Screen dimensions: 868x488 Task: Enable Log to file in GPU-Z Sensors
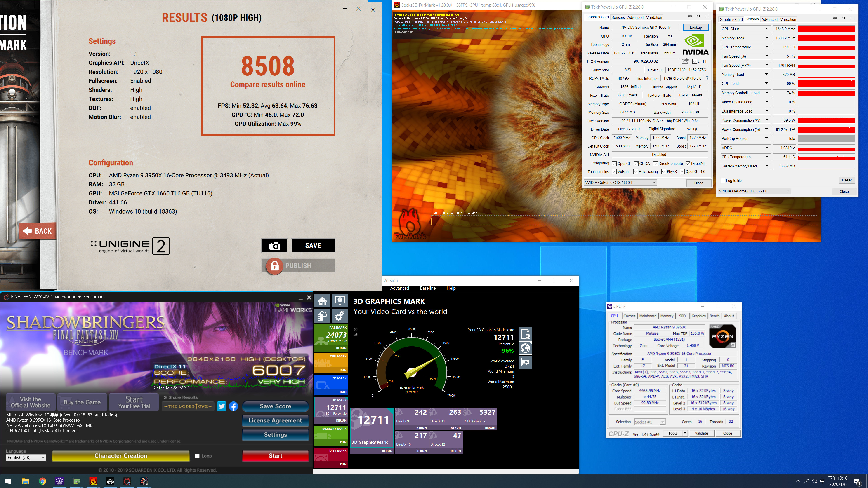point(723,181)
